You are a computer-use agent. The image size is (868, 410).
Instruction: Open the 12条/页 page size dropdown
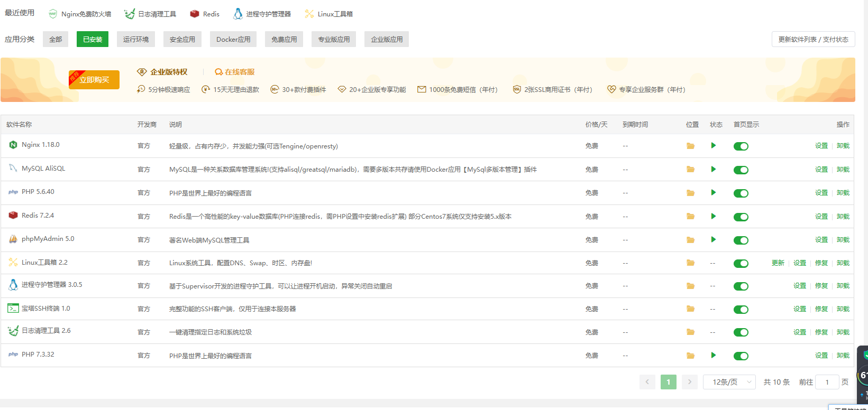coord(729,382)
